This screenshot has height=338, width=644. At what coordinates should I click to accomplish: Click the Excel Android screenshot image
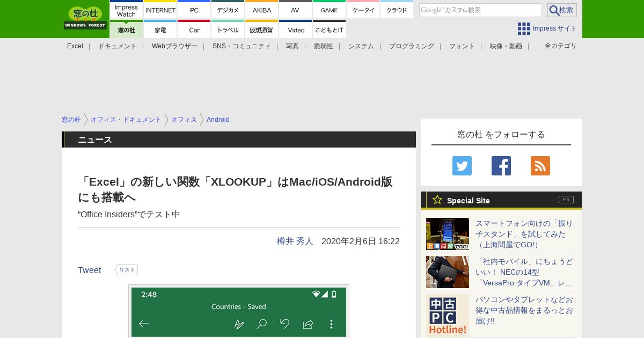(x=239, y=311)
